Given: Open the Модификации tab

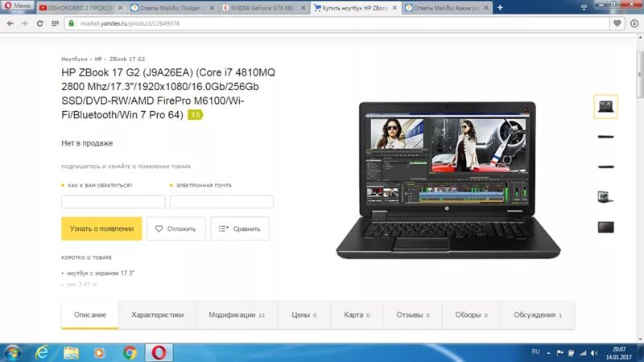Looking at the screenshot, I should coord(237,315).
